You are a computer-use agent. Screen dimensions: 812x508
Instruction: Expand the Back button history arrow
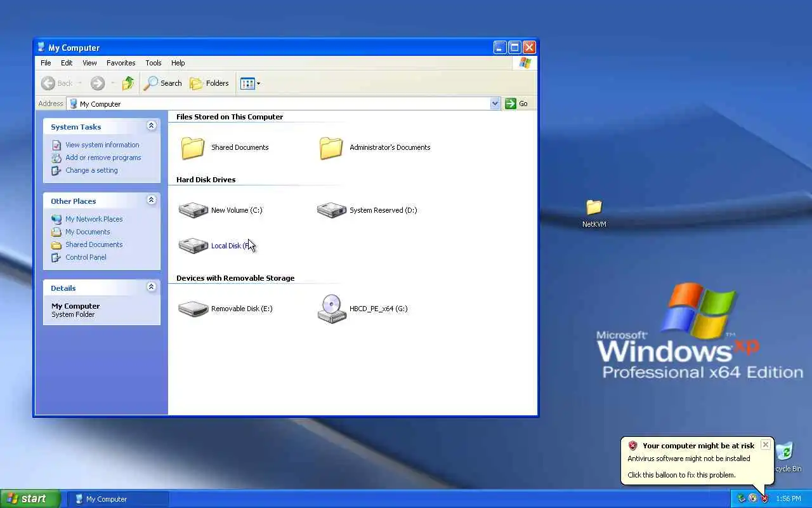pos(81,83)
